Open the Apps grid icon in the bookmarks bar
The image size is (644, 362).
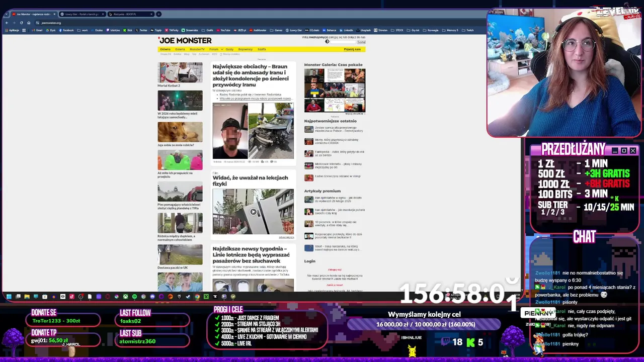click(x=24, y=30)
